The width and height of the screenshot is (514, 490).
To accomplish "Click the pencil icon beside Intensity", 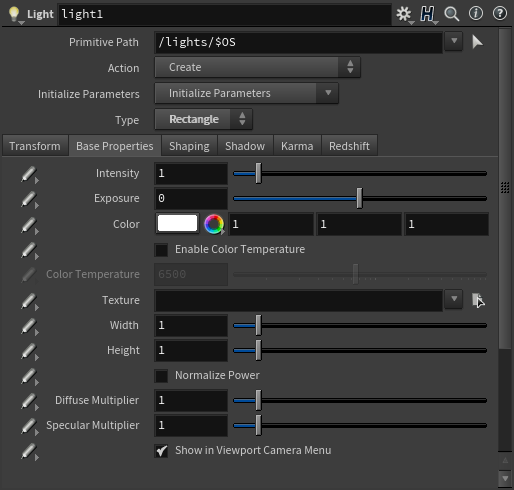I will click(29, 174).
